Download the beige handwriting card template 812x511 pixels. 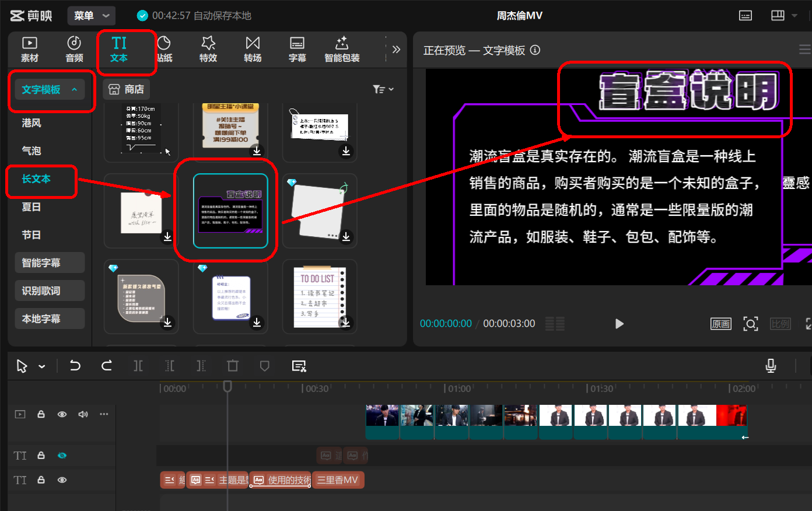(167, 236)
